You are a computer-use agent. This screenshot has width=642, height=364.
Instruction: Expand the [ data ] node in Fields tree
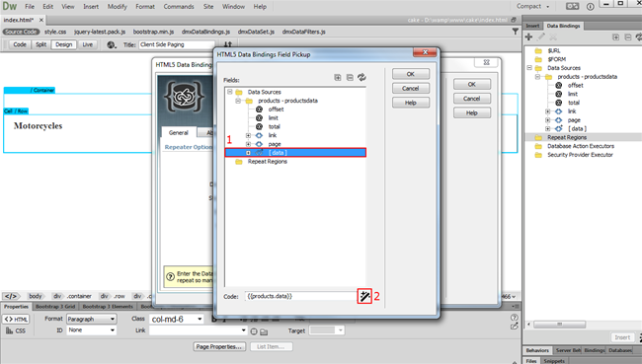pos(248,153)
